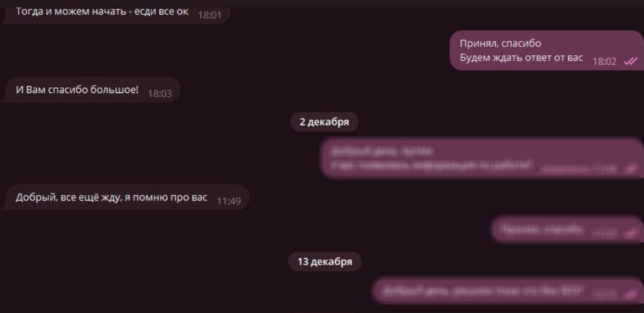Click blurred two-line message under '2 декабря'
This screenshot has width=644, height=313.
[x=482, y=158]
